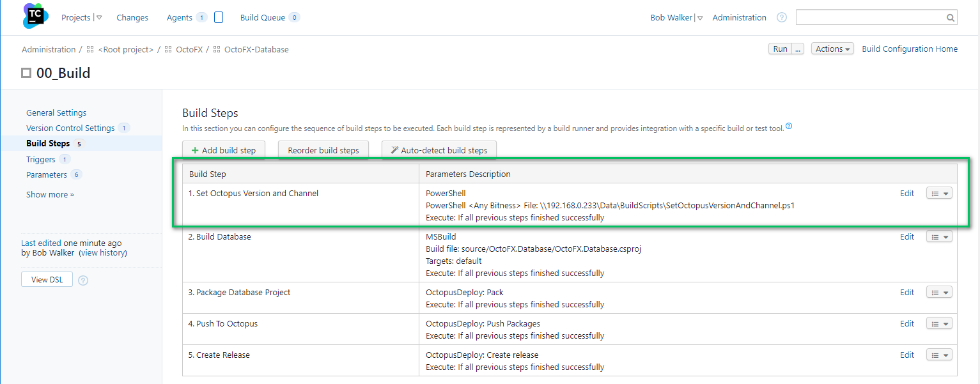Viewport: 980px width, 384px height.
Task: Click the TeamCity logo icon
Action: [x=36, y=16]
